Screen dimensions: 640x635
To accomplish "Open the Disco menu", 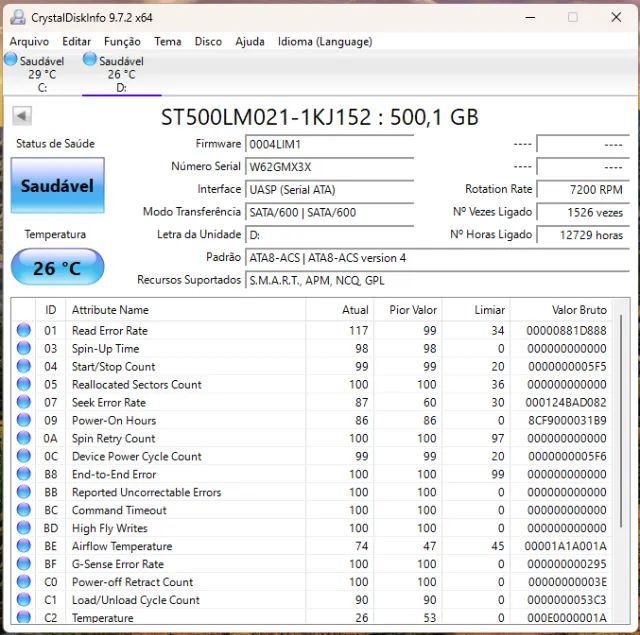I will pos(208,41).
